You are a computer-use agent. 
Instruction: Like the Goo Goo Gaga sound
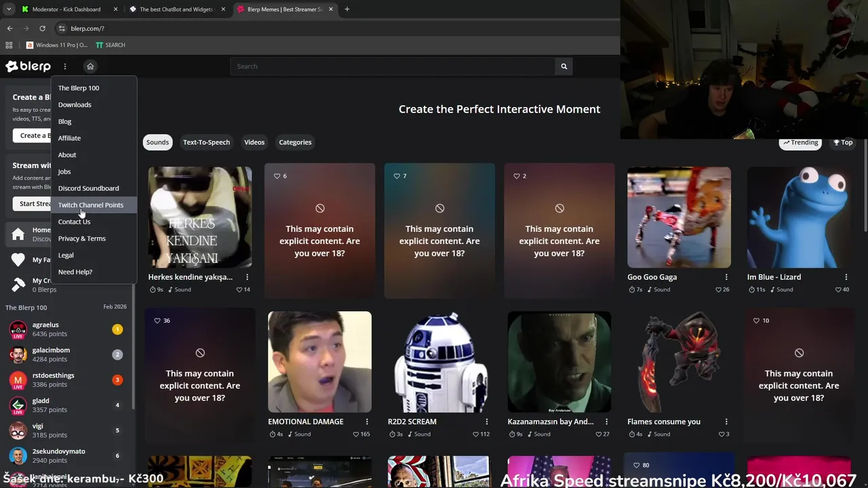[x=718, y=289]
